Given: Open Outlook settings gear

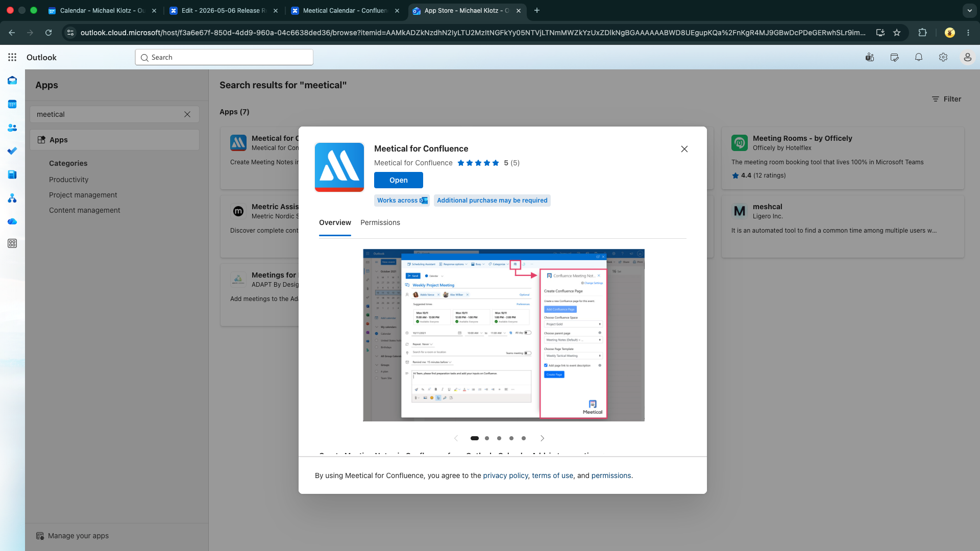Looking at the screenshot, I should click(x=943, y=57).
